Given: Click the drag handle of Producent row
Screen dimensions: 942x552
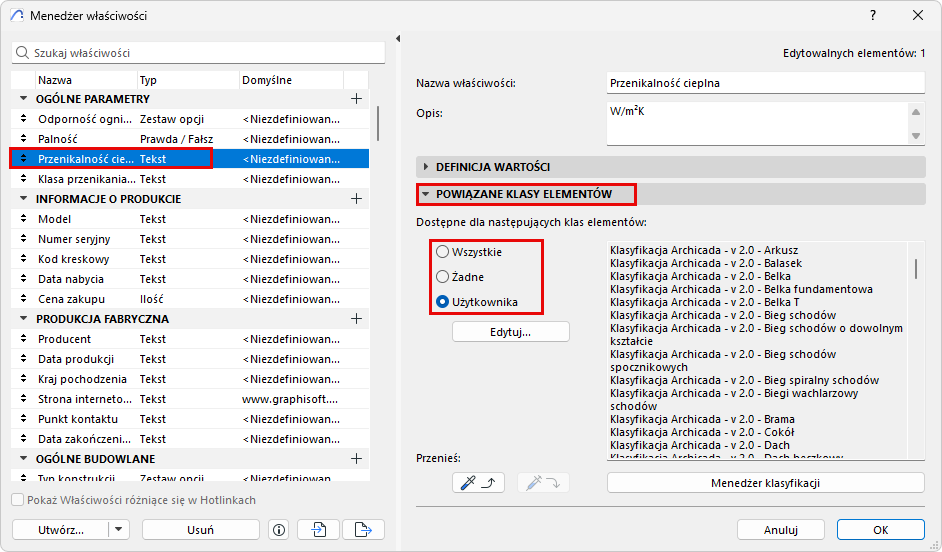Looking at the screenshot, I should (x=23, y=339).
